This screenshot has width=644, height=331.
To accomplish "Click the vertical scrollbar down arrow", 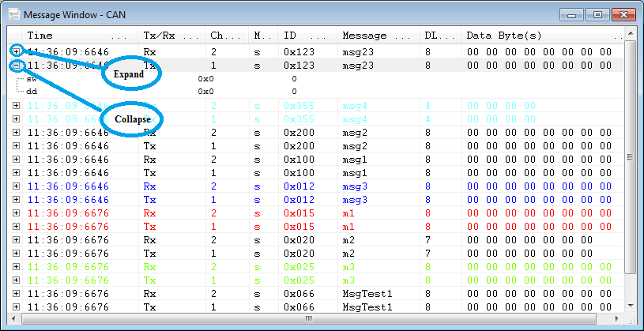I will 631,306.
